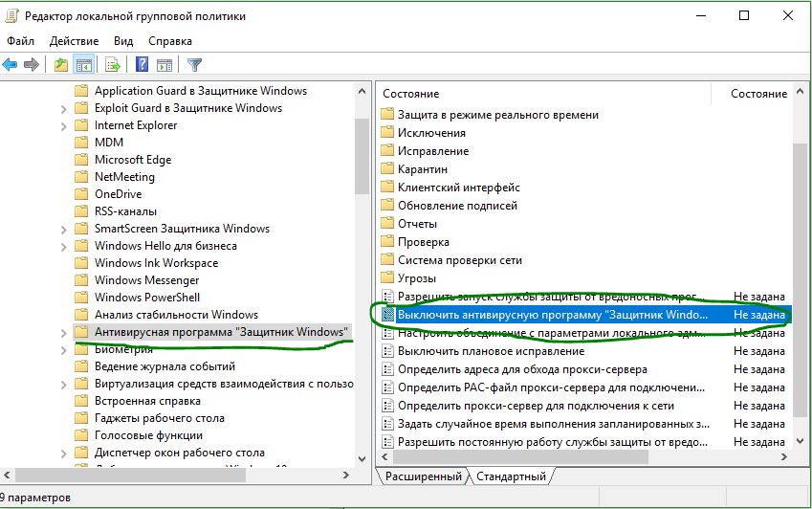Click the folder icon next to OneDrive
Screen dimensions: 812x509
pyautogui.click(x=81, y=193)
